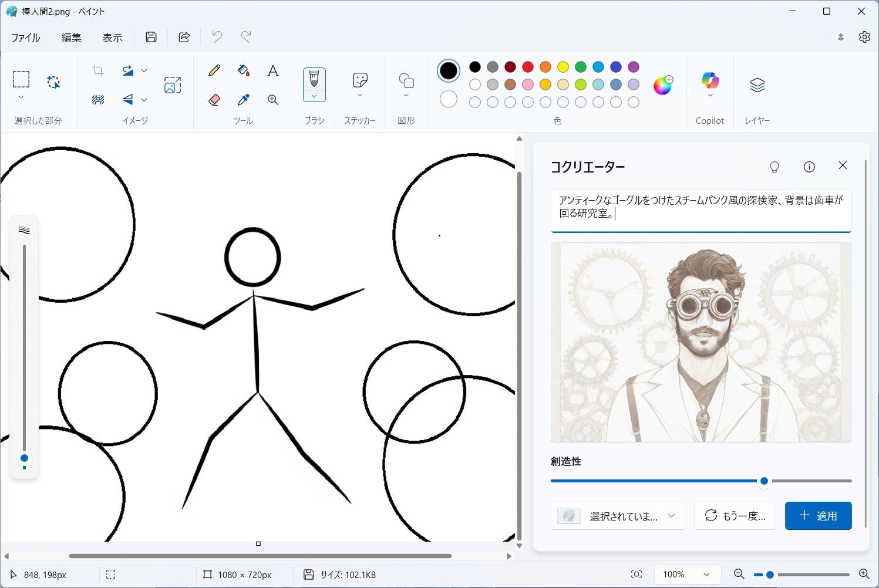Click the Magnifier zoom tool

point(273,100)
